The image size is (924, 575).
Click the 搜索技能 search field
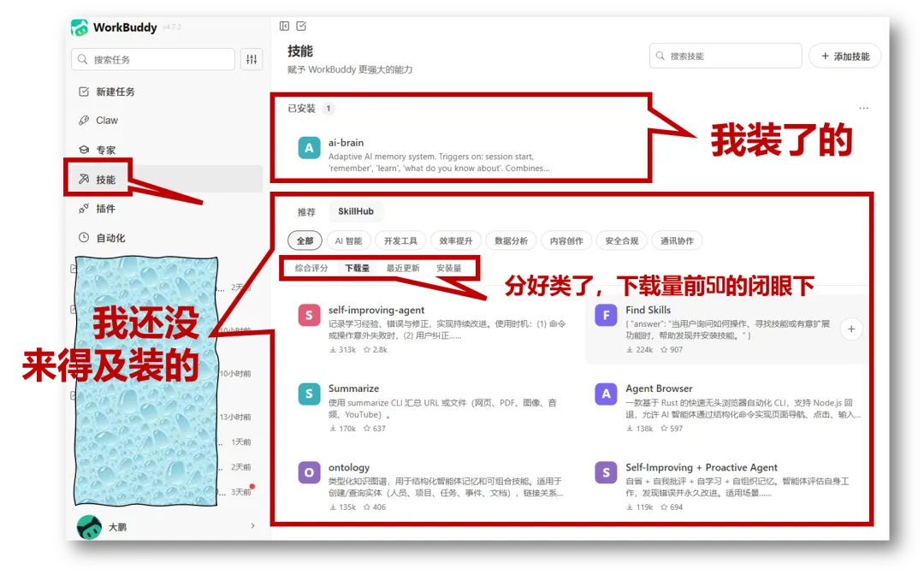(x=726, y=56)
